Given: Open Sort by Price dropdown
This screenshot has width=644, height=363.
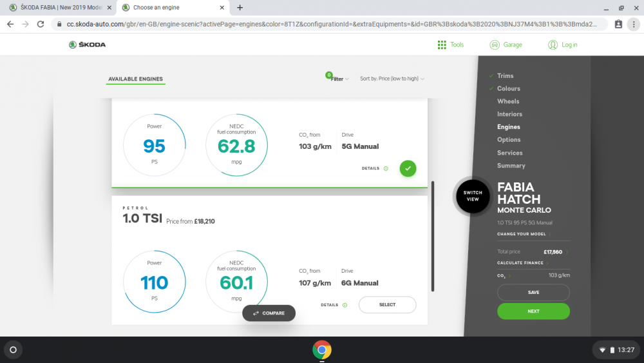Looking at the screenshot, I should click(392, 79).
